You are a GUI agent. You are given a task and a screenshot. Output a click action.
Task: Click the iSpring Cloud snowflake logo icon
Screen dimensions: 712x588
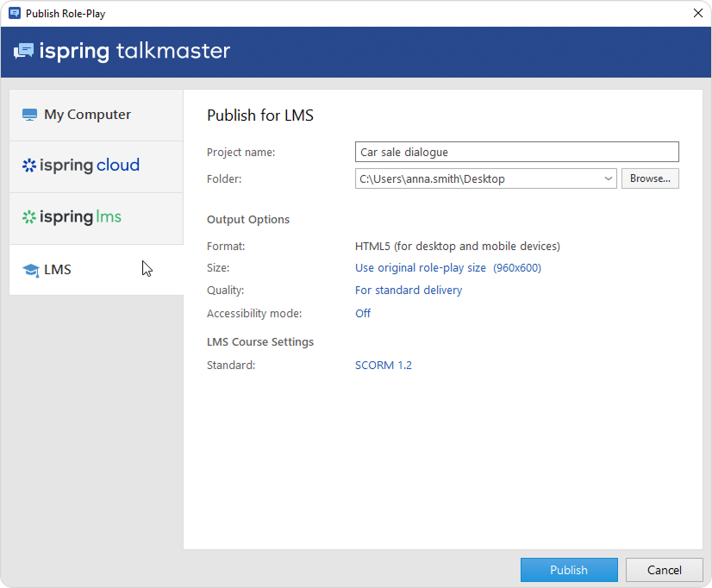tap(29, 166)
